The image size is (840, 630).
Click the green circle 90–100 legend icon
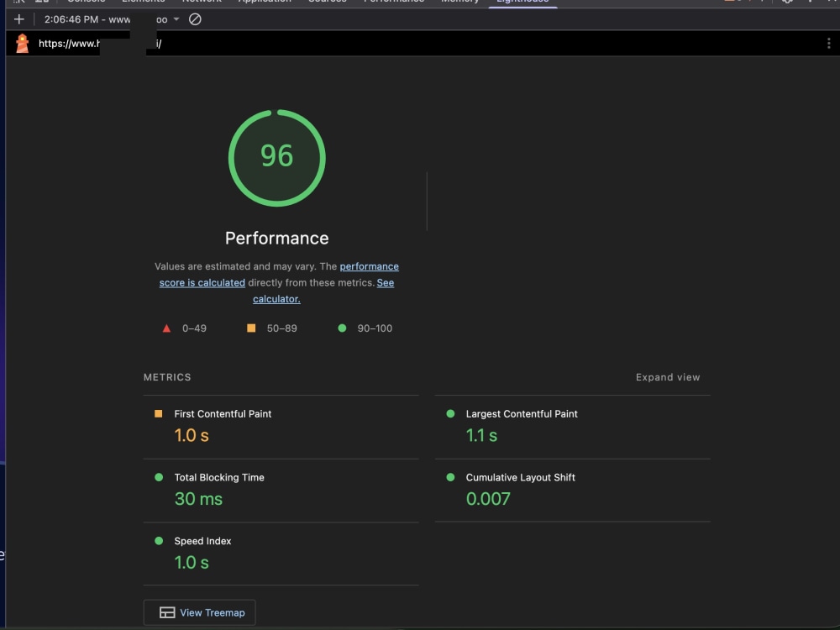coord(343,328)
